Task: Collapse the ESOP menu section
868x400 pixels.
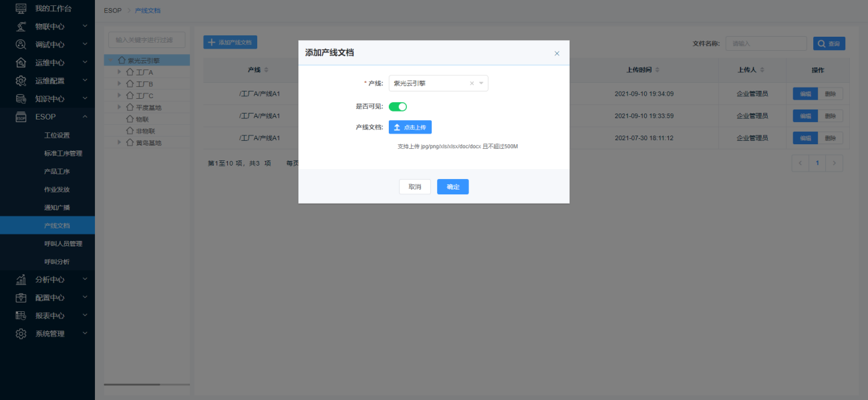Action: [85, 117]
